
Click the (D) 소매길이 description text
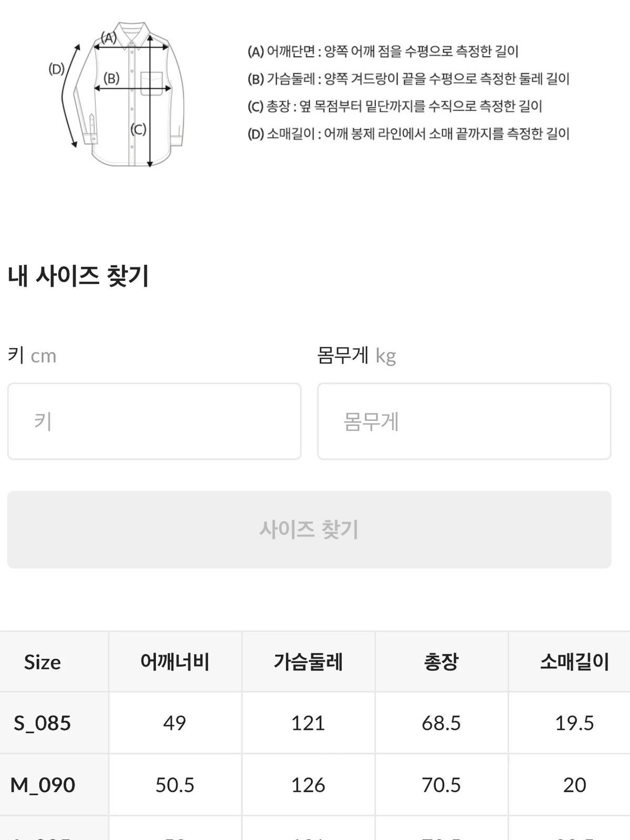408,133
